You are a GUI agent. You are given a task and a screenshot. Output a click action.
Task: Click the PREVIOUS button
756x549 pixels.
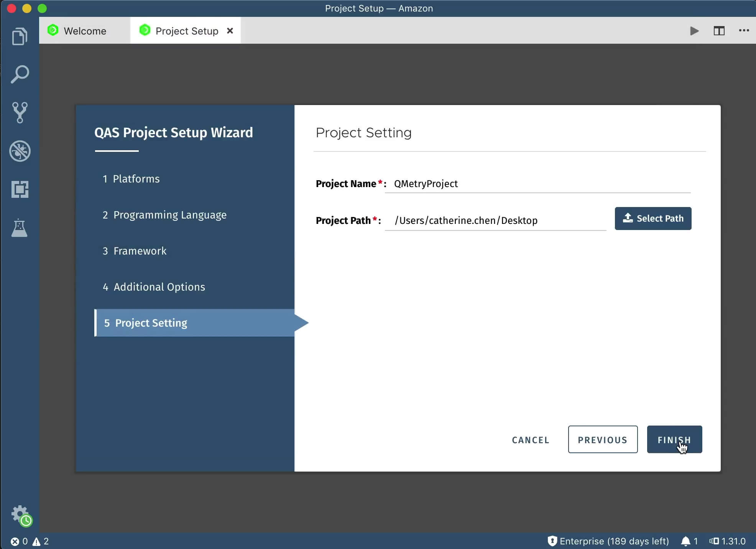(602, 439)
